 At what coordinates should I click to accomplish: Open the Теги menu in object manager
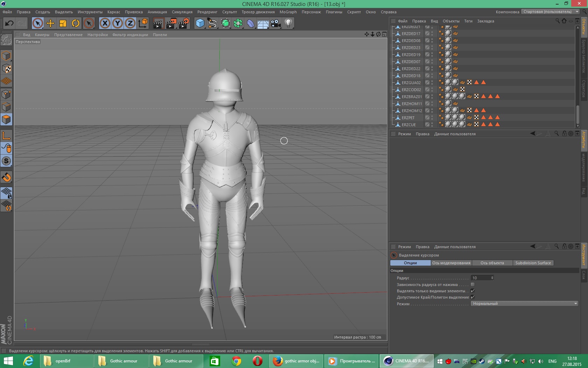[x=468, y=21]
